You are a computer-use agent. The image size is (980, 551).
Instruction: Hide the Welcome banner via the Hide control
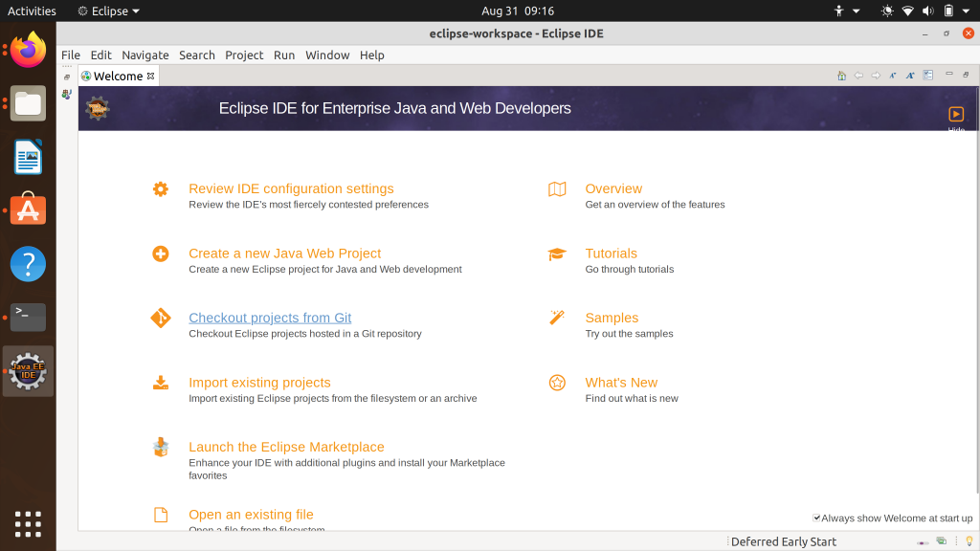955,115
